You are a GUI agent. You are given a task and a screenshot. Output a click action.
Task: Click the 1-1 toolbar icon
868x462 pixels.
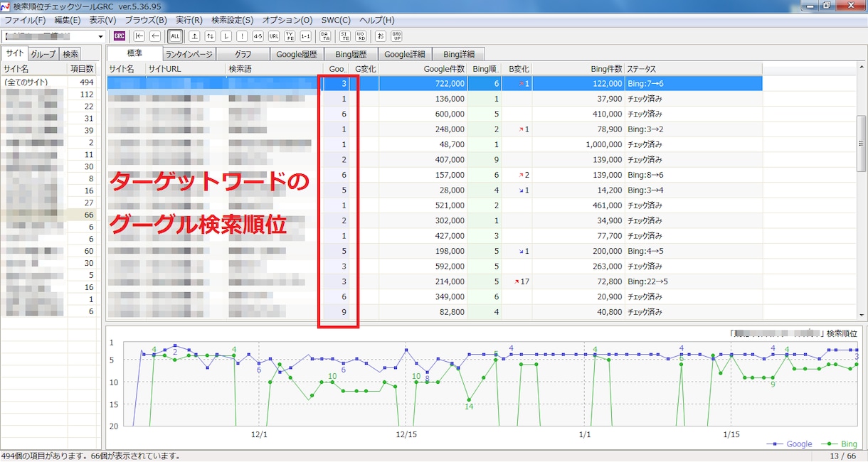pyautogui.click(x=305, y=36)
